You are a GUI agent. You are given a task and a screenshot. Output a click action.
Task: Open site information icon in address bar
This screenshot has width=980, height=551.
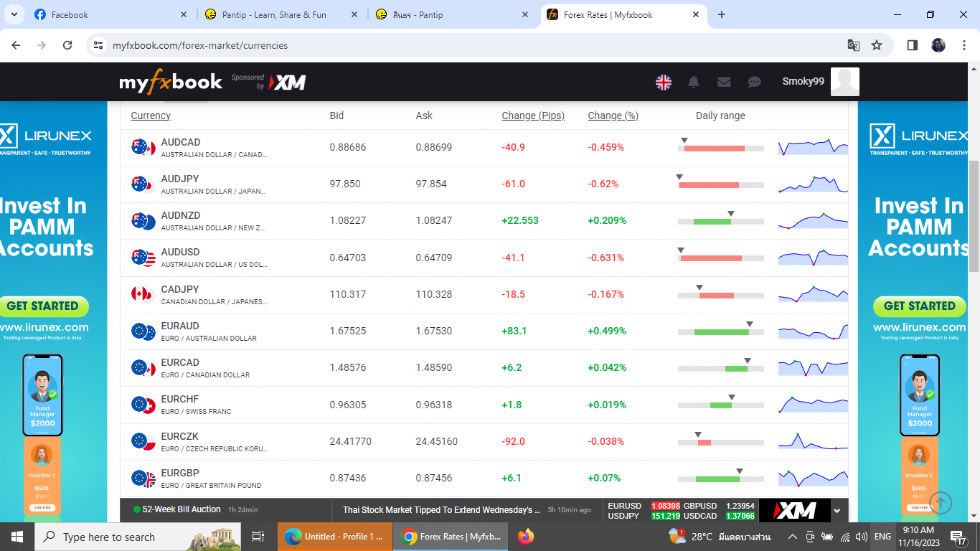98,45
